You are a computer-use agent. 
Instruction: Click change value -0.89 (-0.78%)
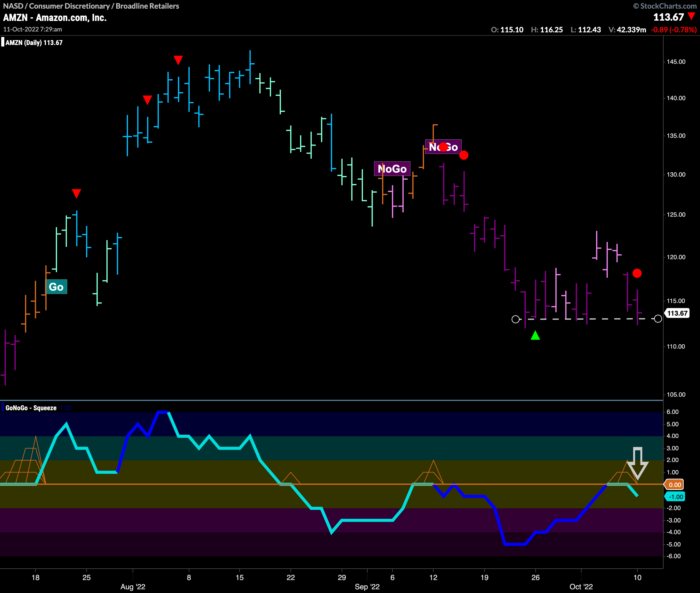click(x=673, y=30)
